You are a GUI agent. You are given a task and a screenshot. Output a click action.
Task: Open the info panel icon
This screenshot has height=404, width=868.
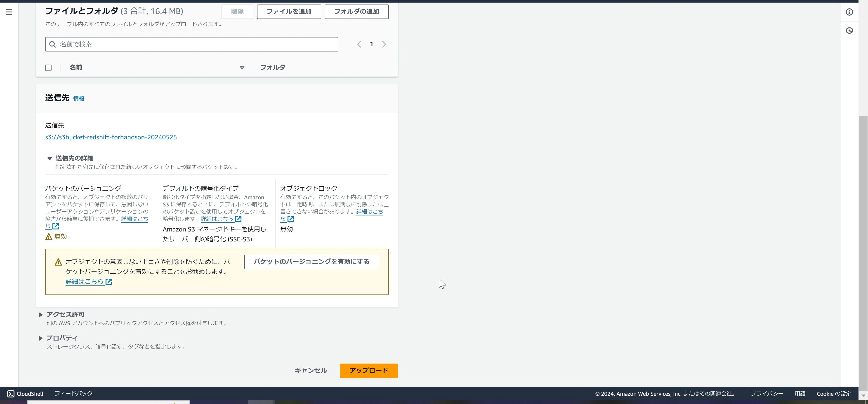click(x=849, y=12)
